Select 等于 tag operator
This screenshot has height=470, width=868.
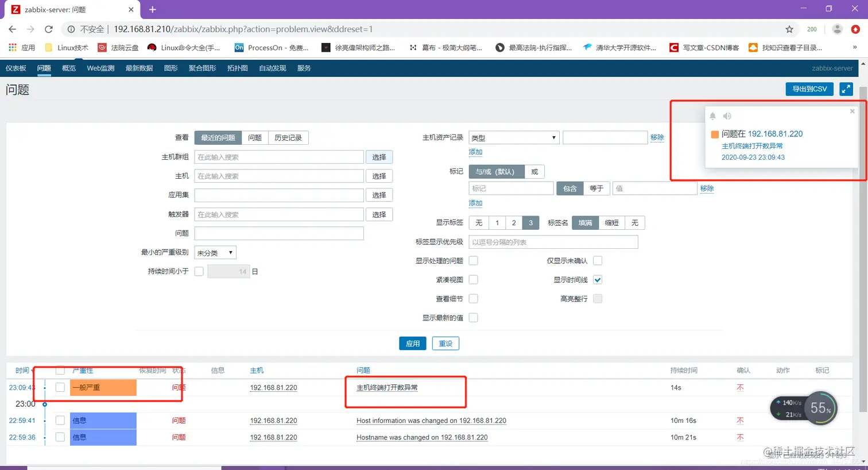click(x=596, y=188)
